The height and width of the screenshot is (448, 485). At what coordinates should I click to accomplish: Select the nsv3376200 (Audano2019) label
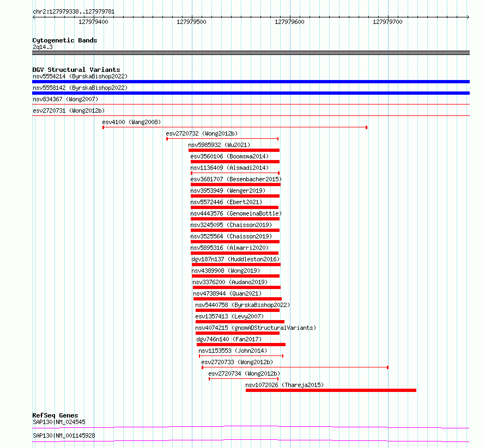pyautogui.click(x=230, y=282)
